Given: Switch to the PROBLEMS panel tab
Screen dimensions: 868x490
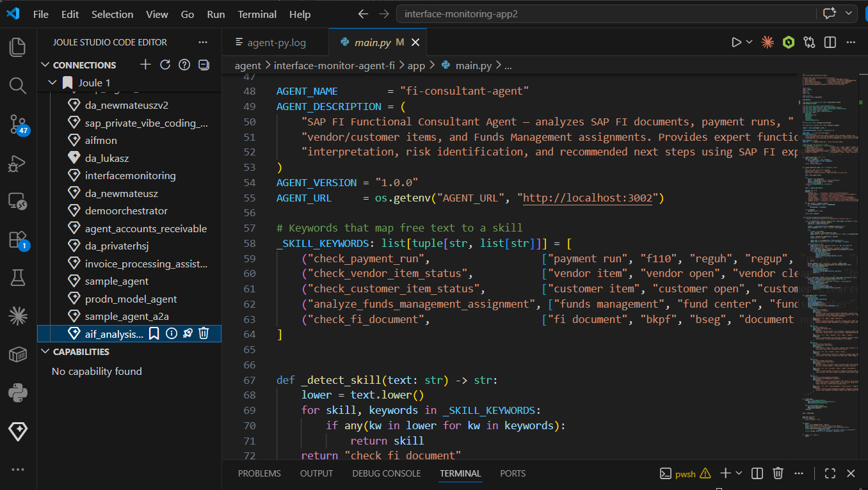Looking at the screenshot, I should 259,473.
